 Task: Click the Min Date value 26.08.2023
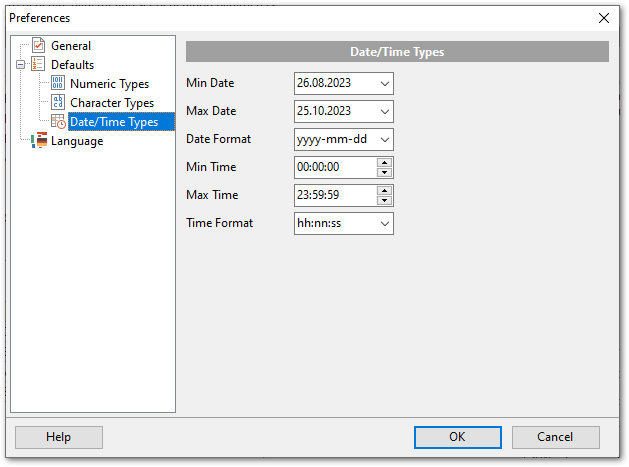coord(324,83)
